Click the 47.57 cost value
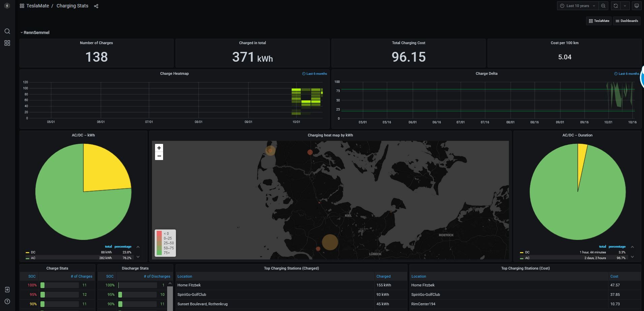Screen dimensions: 644x311 [615, 285]
